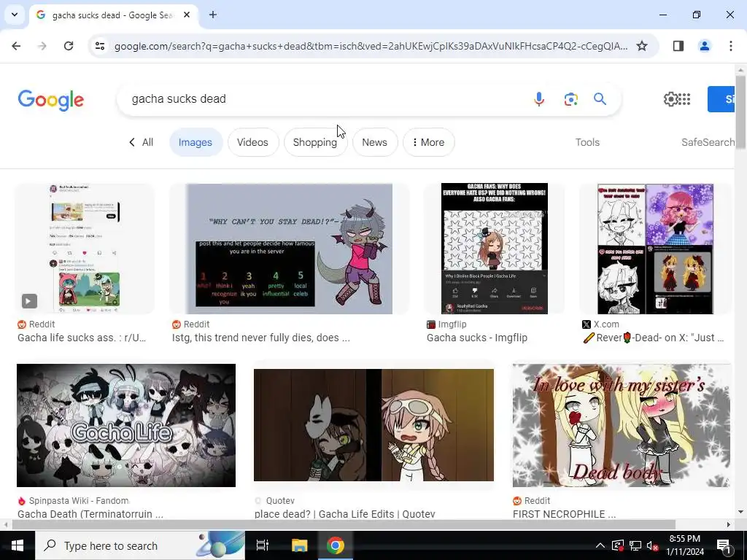
Task: Go forward with the forward arrow
Action: [x=42, y=46]
